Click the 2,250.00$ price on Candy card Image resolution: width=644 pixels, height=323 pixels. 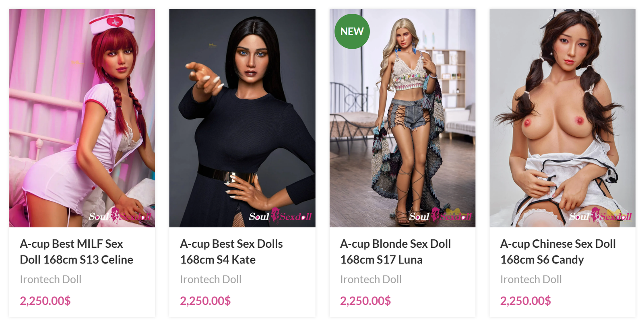tap(526, 300)
